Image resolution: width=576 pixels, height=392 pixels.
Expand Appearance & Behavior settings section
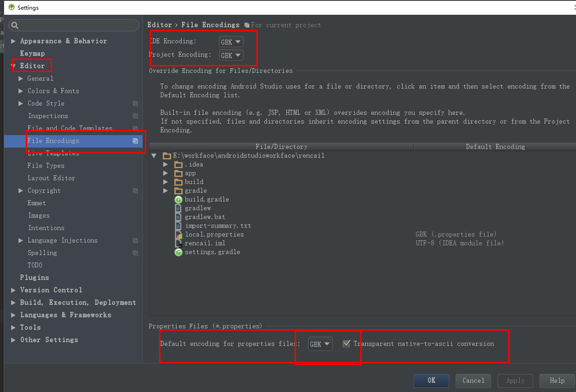tap(13, 41)
